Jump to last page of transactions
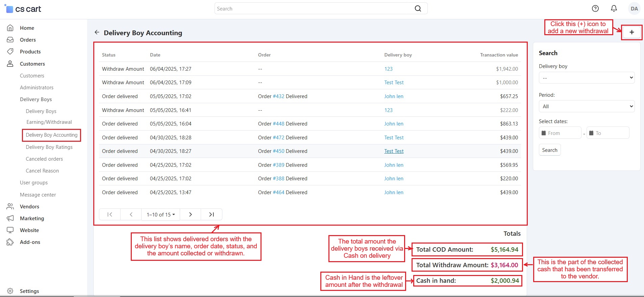 pos(212,214)
